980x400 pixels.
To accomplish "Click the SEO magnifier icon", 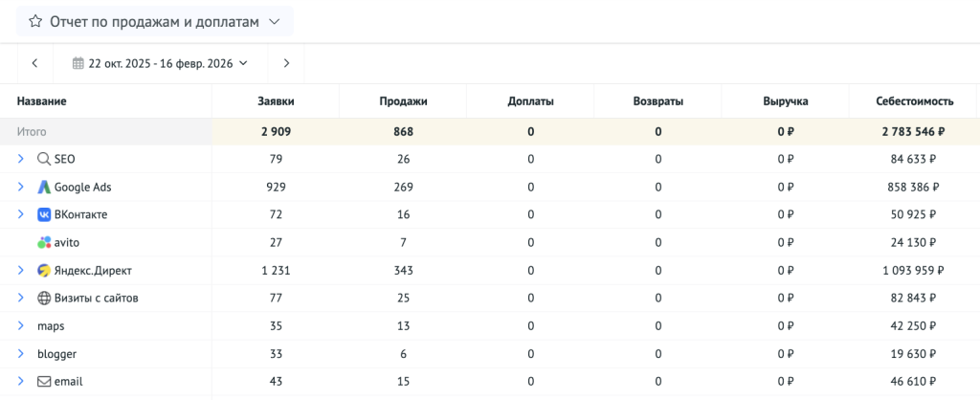I will point(43,160).
